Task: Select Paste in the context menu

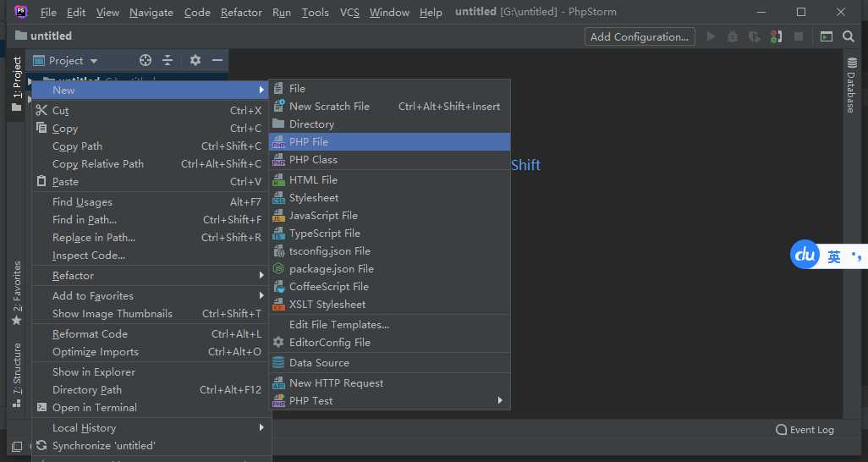Action: coord(150,182)
